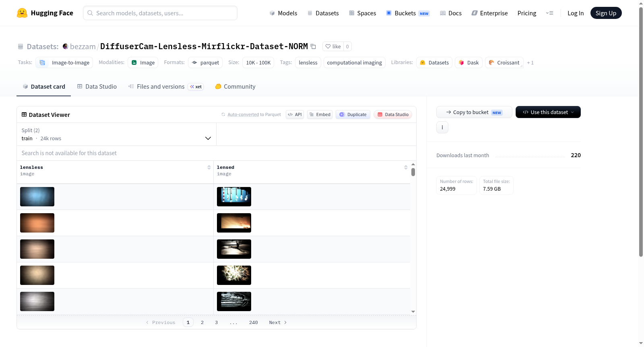Click the 7.59 GB file size value
The width and height of the screenshot is (644, 347).
(492, 189)
